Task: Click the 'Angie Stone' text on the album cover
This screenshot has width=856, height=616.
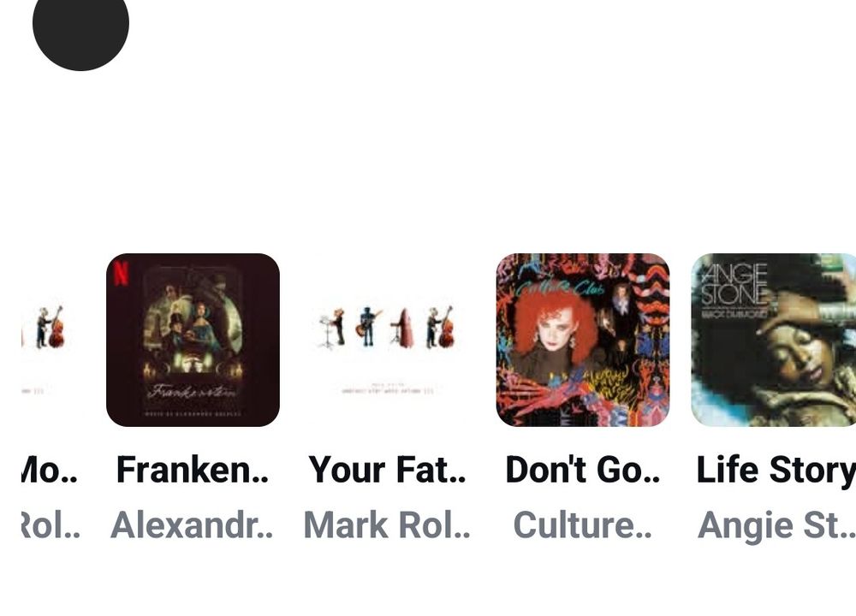Action: 734,284
